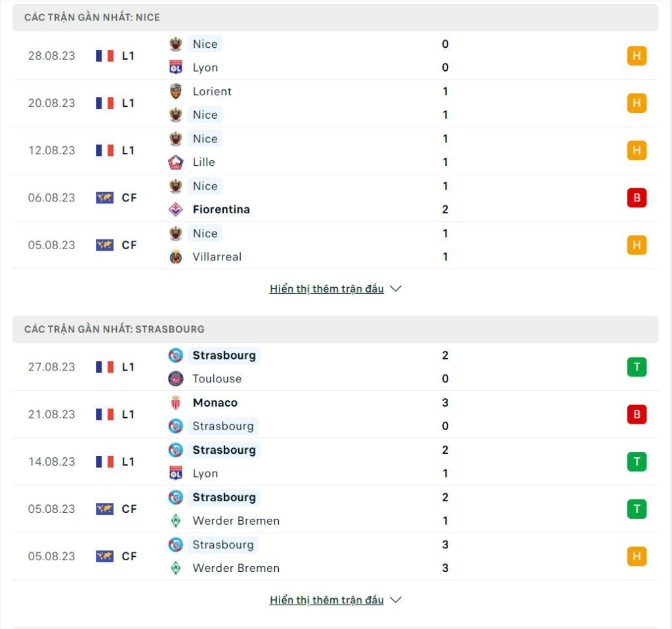This screenshot has height=629, width=672.
Task: Expand more Strasbourg matches with the chevron arrow
Action: 396,600
